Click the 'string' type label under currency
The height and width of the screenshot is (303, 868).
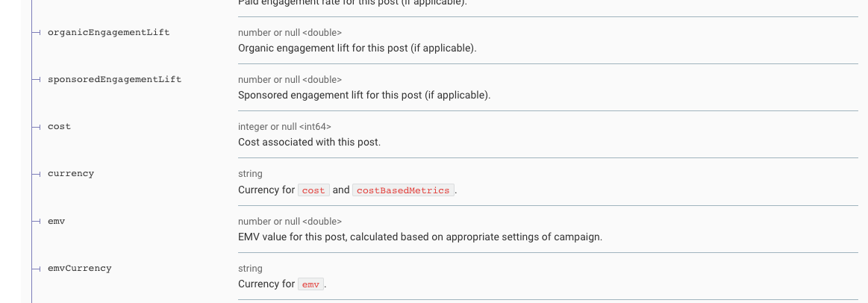tap(250, 174)
